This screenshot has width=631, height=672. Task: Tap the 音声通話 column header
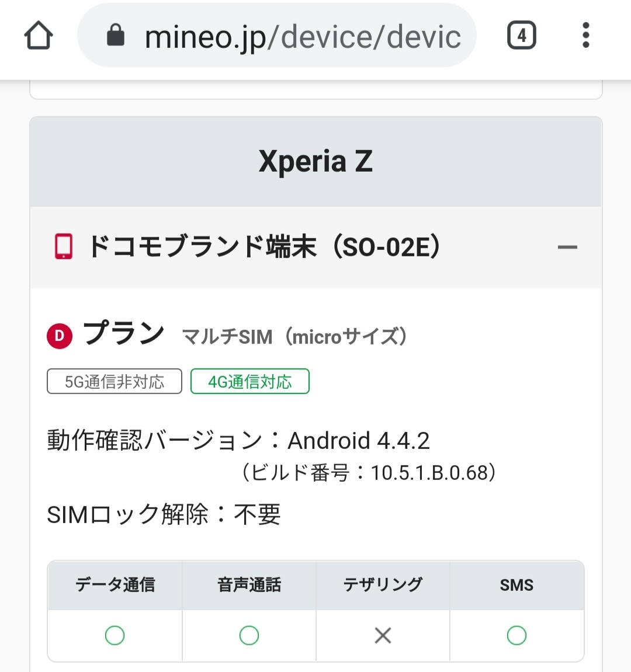coord(249,584)
